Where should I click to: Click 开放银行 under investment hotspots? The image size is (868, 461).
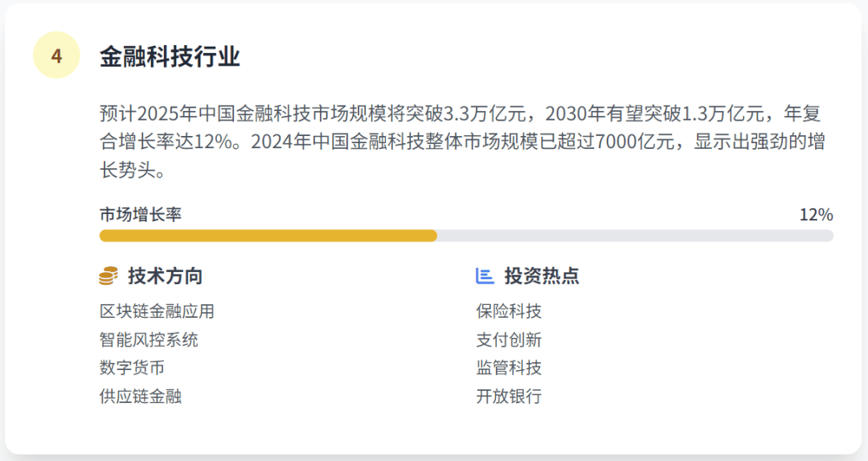tap(509, 396)
